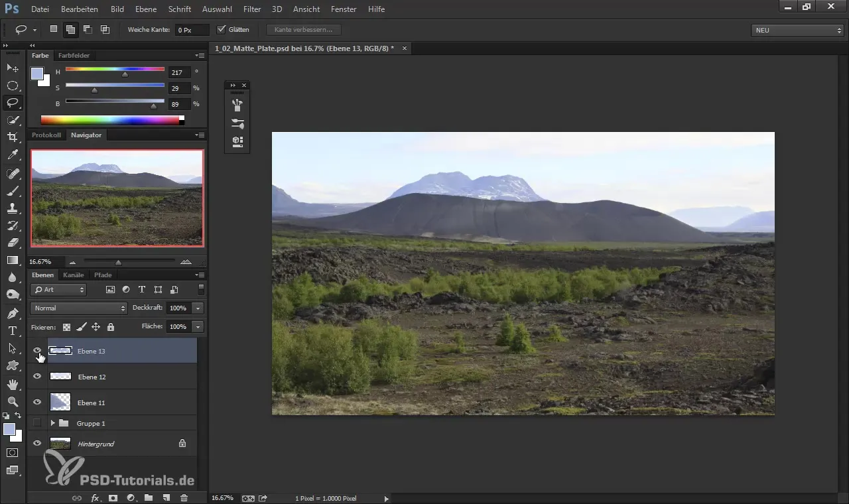Viewport: 849px width, 504px height.
Task: Open the Navigator panel options menu
Action: pyautogui.click(x=200, y=135)
